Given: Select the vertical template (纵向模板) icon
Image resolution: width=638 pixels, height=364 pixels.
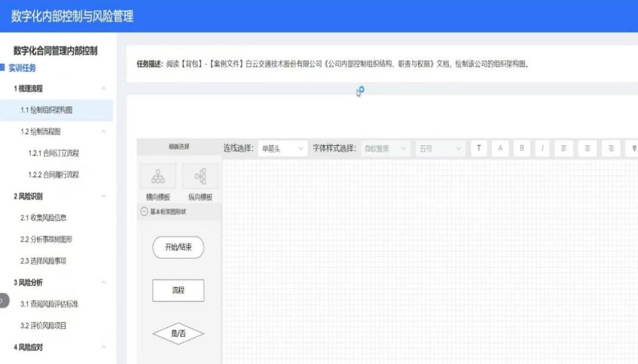Looking at the screenshot, I should (x=200, y=176).
